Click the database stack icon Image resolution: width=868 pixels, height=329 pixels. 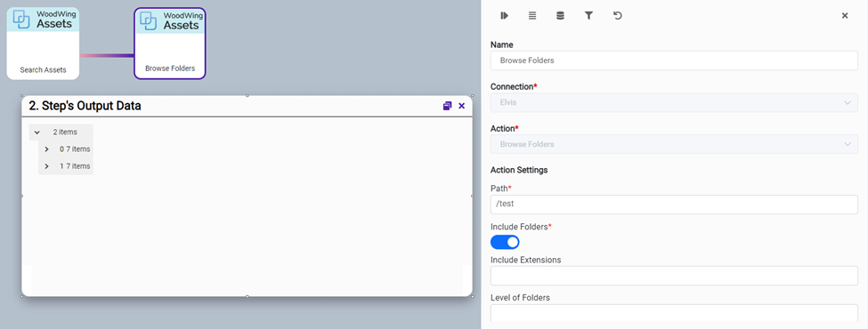point(560,15)
